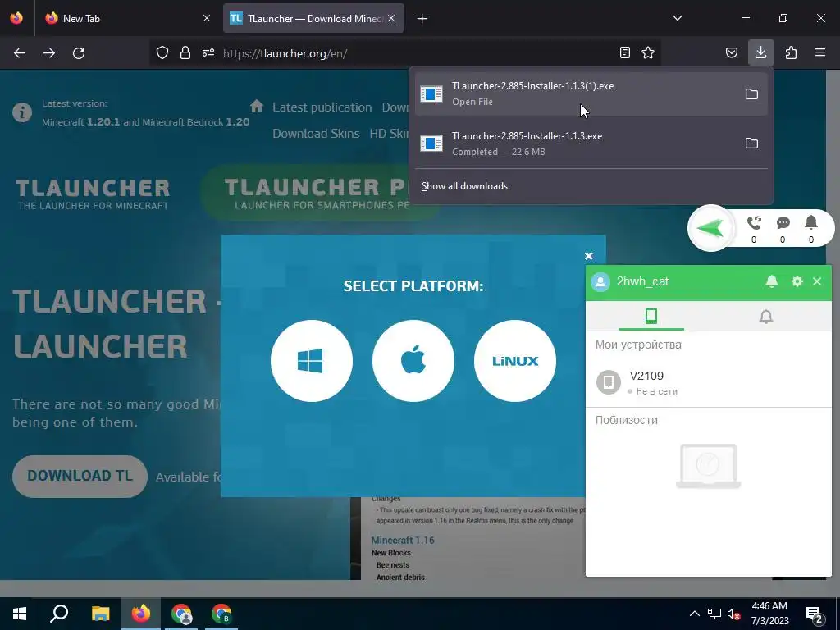Screen dimensions: 840x630
Task: Go forward with the browser forward arrow
Action: [x=49, y=53]
